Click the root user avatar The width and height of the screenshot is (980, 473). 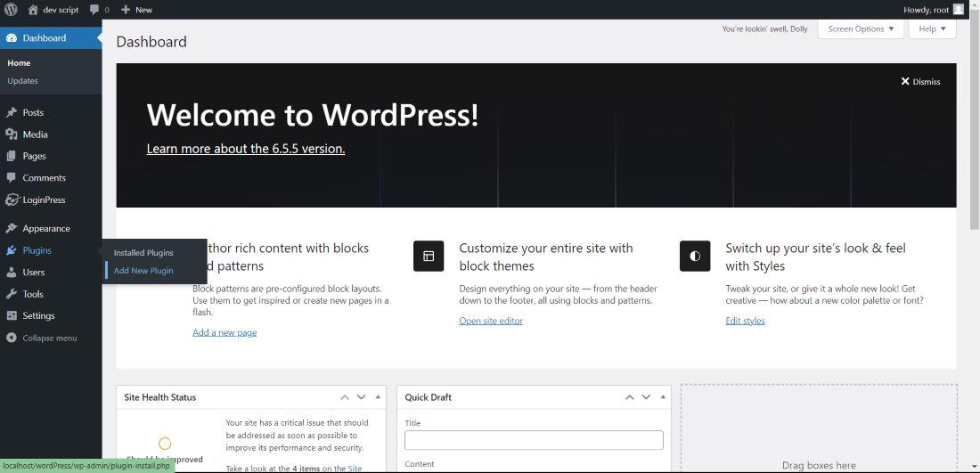[958, 10]
